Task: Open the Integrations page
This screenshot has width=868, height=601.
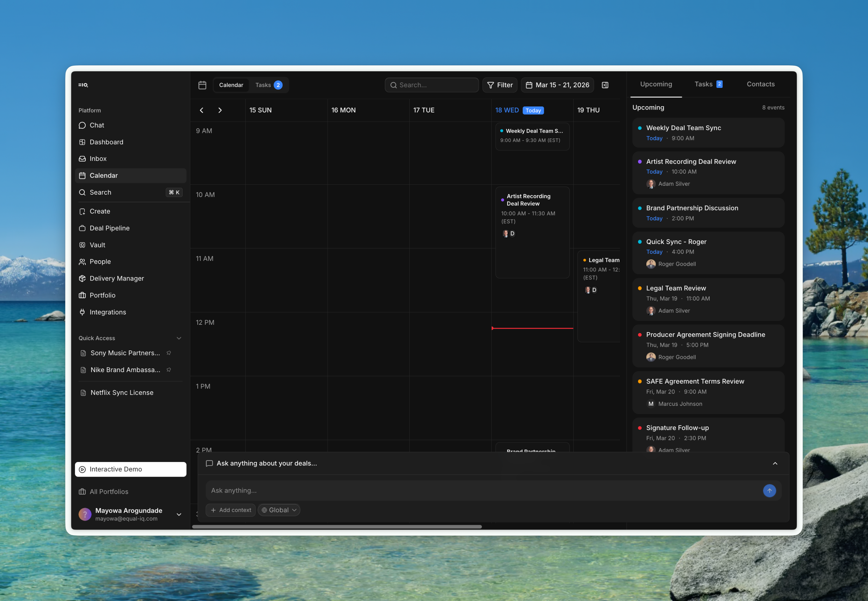Action: [x=108, y=312]
